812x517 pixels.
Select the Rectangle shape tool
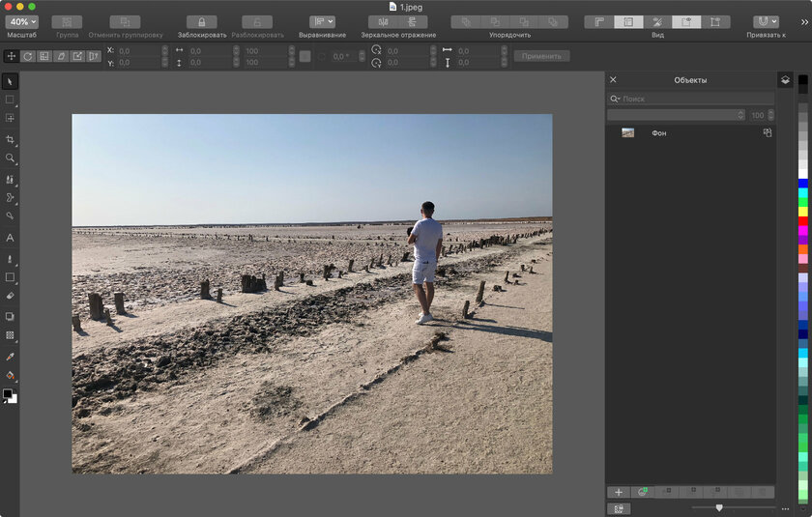tap(10, 277)
